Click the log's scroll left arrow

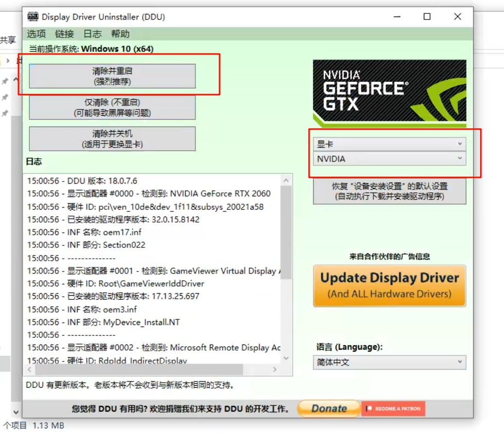(30, 370)
